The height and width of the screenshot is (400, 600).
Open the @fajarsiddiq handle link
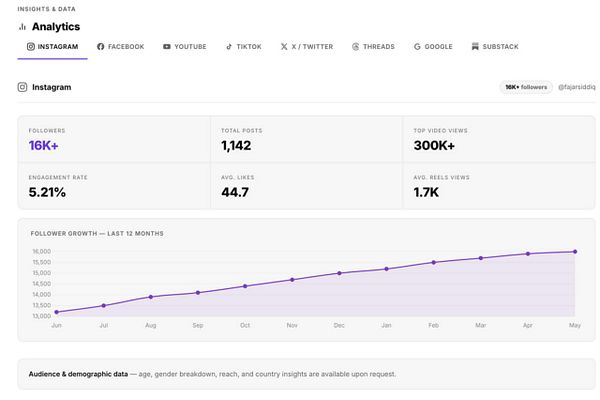point(577,87)
